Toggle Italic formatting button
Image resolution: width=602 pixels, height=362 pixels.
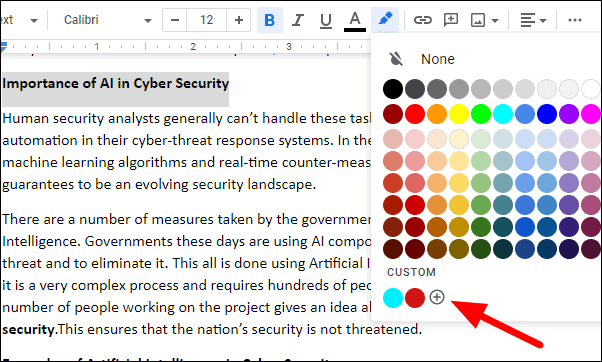click(x=298, y=20)
